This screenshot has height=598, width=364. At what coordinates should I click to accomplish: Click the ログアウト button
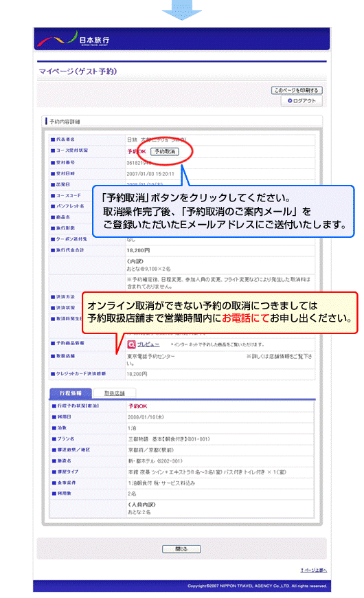point(302,100)
